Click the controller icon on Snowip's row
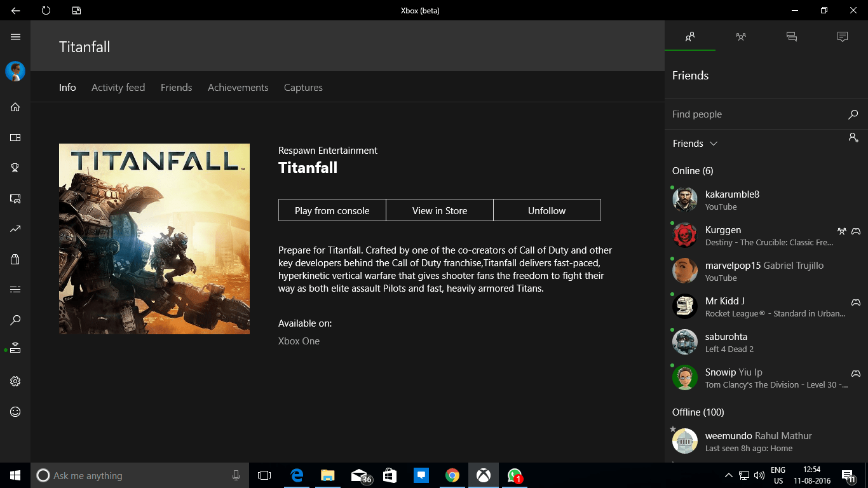Image resolution: width=868 pixels, height=488 pixels. tap(856, 373)
